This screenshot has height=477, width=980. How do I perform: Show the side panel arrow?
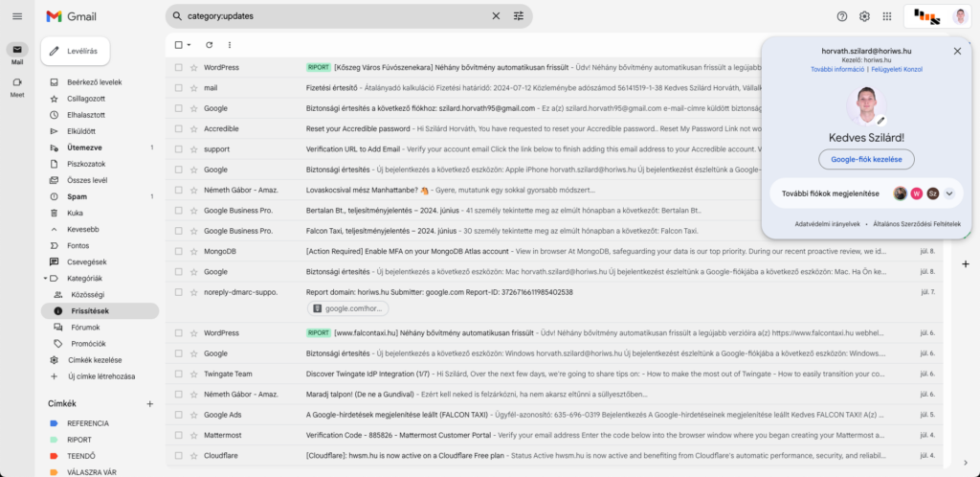[966, 463]
